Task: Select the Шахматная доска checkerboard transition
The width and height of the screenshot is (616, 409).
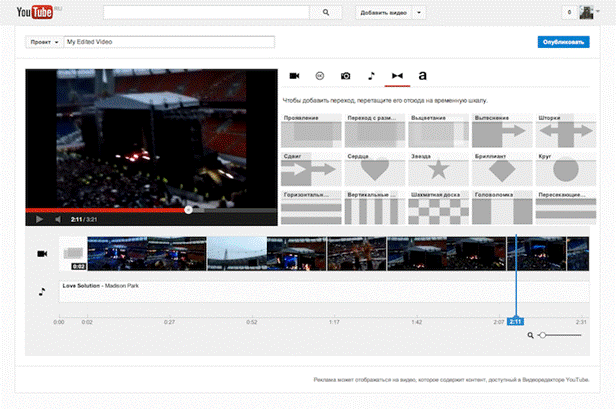Action: pyautogui.click(x=438, y=207)
